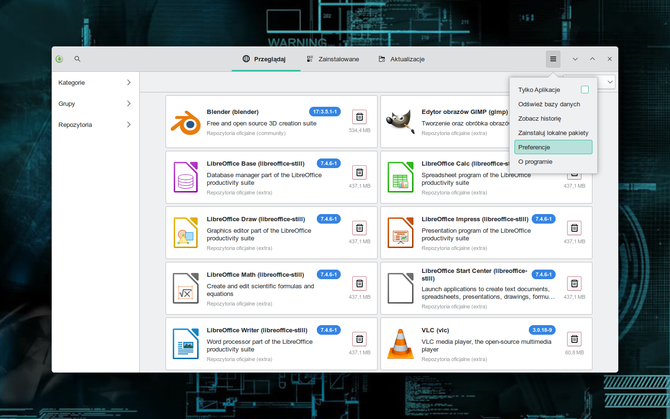The height and width of the screenshot is (419, 670).
Task: Click 'Free and open source 3D creation suite'
Action: coord(262,123)
